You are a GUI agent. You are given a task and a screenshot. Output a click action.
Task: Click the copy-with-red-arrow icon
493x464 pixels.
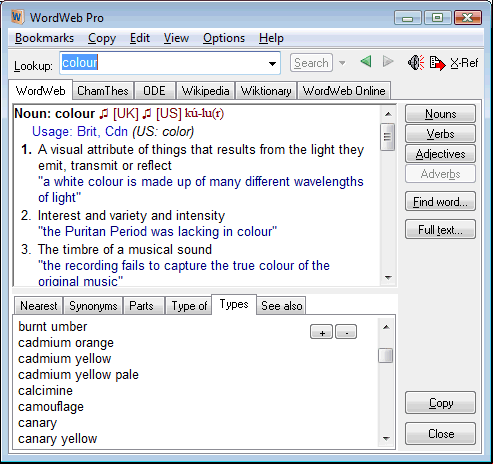437,63
